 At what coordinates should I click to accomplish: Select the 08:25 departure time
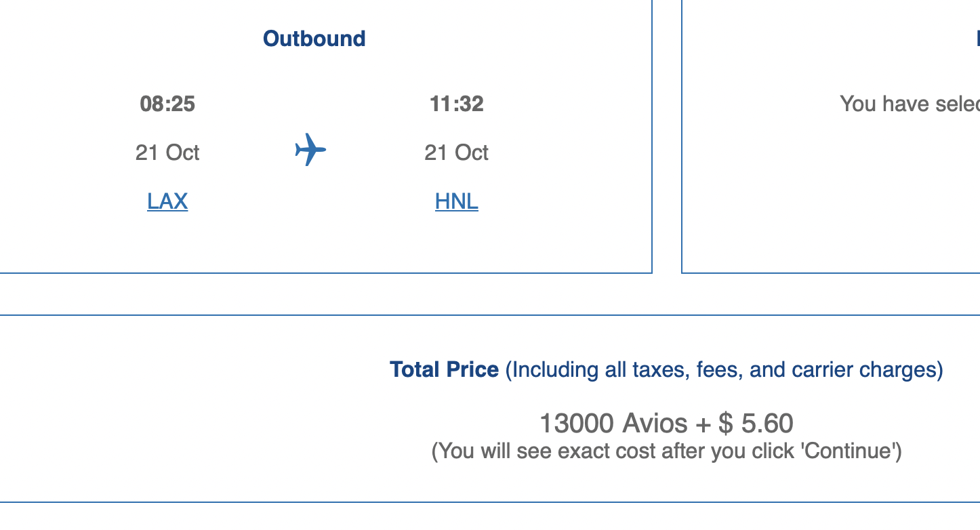tap(167, 104)
